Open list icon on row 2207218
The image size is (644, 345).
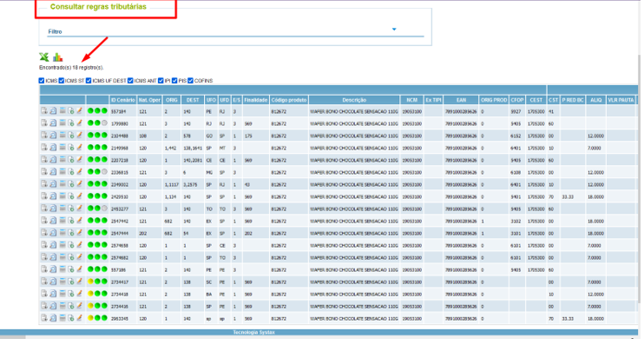click(x=62, y=160)
